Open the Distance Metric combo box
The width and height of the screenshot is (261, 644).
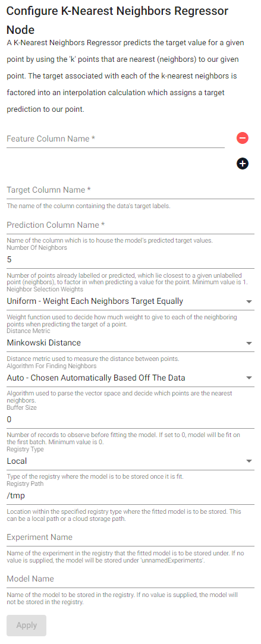pos(131,343)
